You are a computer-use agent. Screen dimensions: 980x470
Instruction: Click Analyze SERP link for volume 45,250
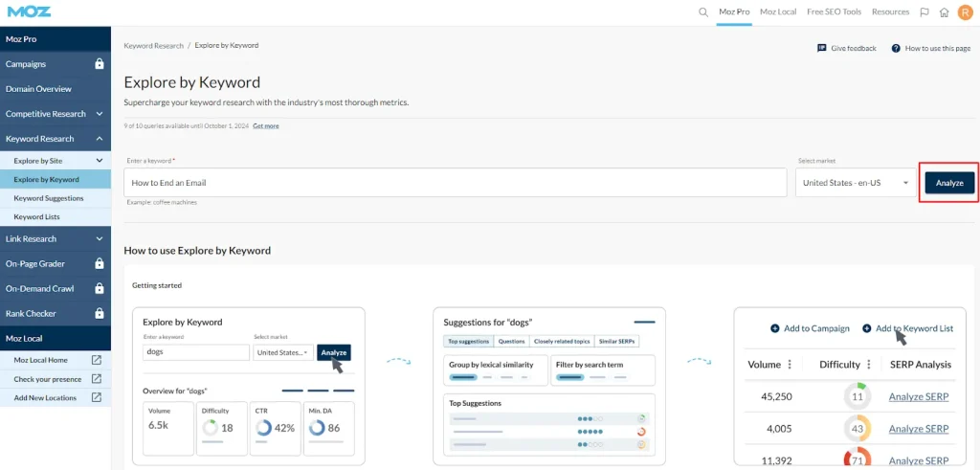coord(919,397)
